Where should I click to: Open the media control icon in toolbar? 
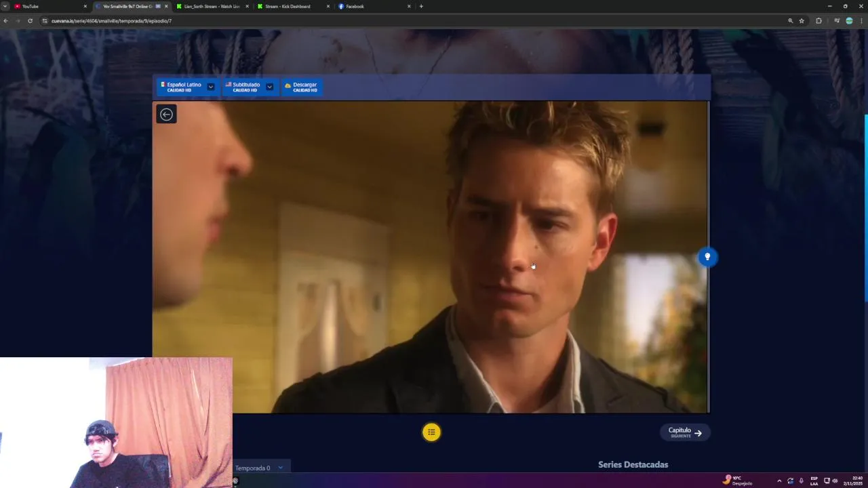837,21
